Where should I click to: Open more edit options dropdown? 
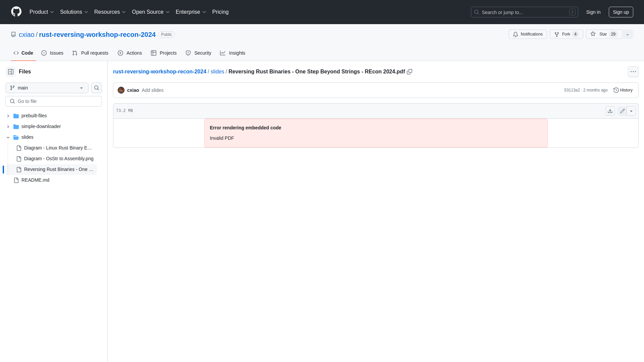tap(631, 111)
